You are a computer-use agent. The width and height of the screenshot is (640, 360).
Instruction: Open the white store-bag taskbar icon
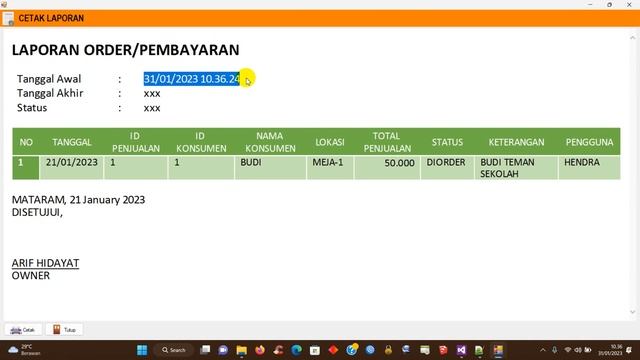coord(315,350)
